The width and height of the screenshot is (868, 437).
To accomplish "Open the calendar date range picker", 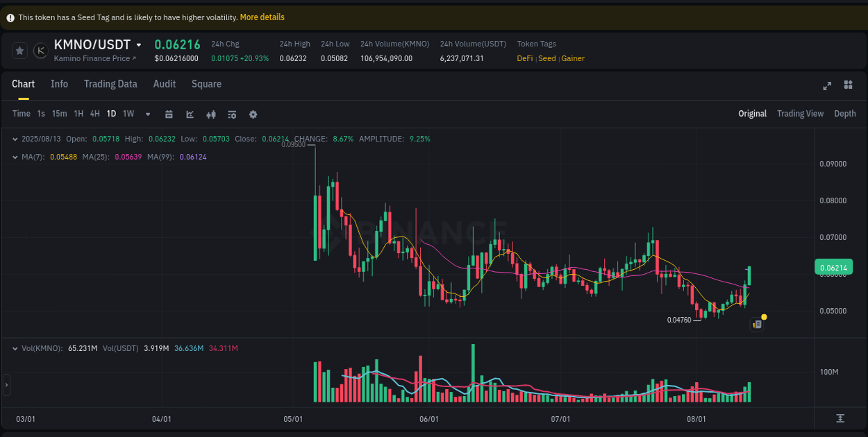I will point(169,114).
